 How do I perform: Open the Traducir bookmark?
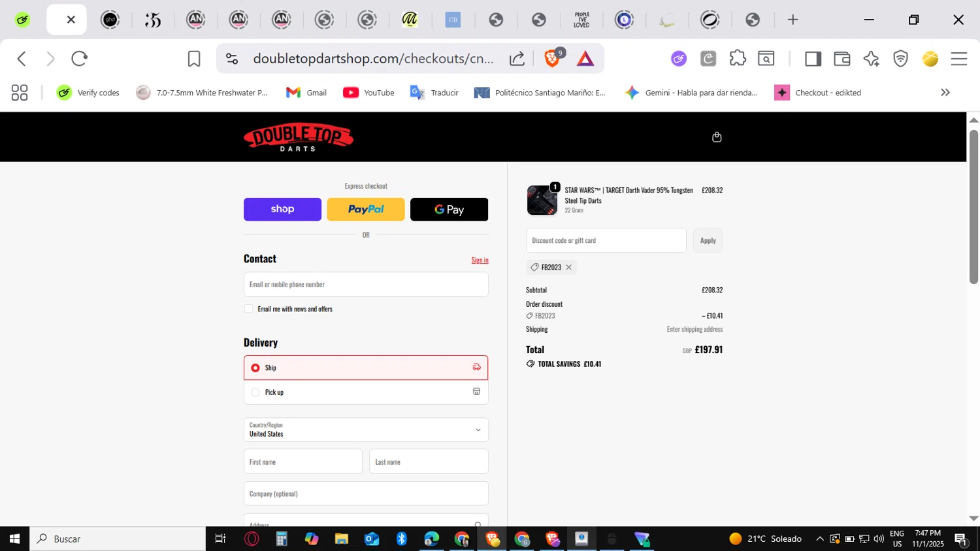pos(434,93)
